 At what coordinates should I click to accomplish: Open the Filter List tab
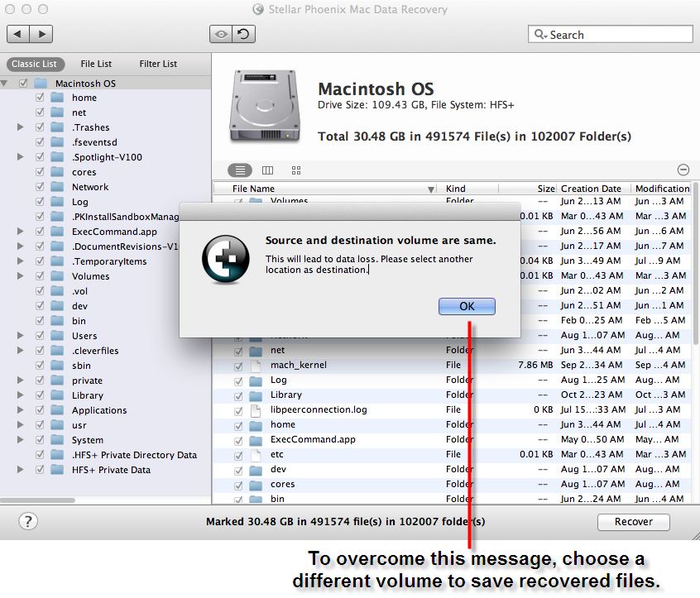point(158,64)
